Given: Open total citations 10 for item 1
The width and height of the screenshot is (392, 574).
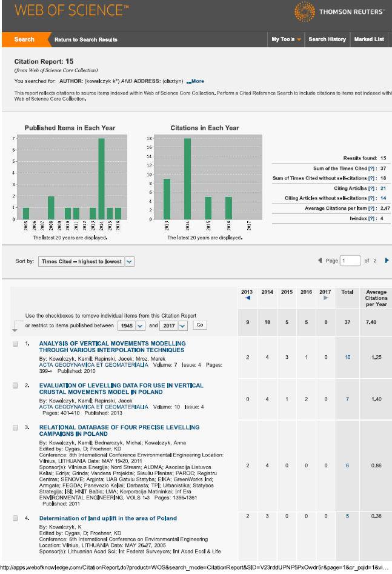Looking at the screenshot, I should click(347, 357).
